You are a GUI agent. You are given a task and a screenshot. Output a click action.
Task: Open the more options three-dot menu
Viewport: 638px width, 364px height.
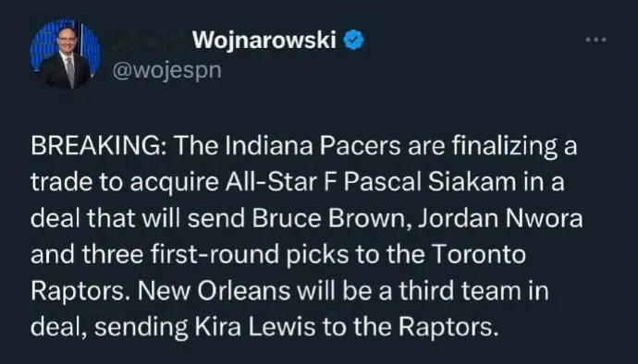pyautogui.click(x=596, y=40)
